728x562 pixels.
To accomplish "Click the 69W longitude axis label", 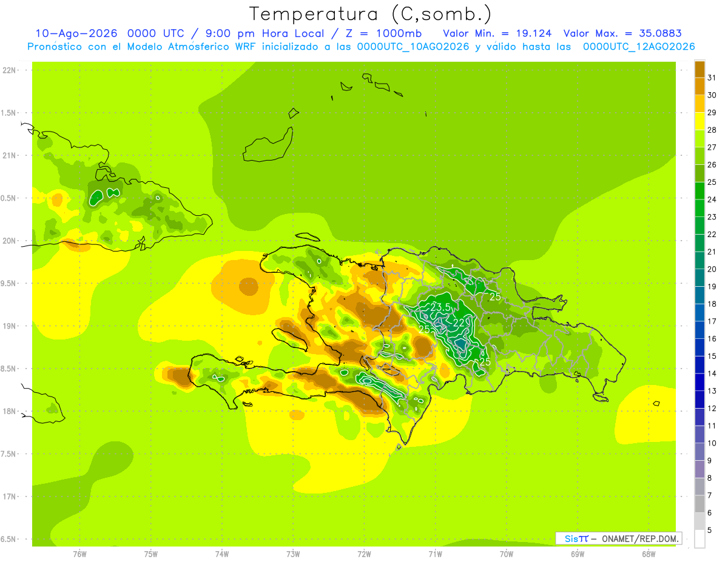I will [577, 554].
